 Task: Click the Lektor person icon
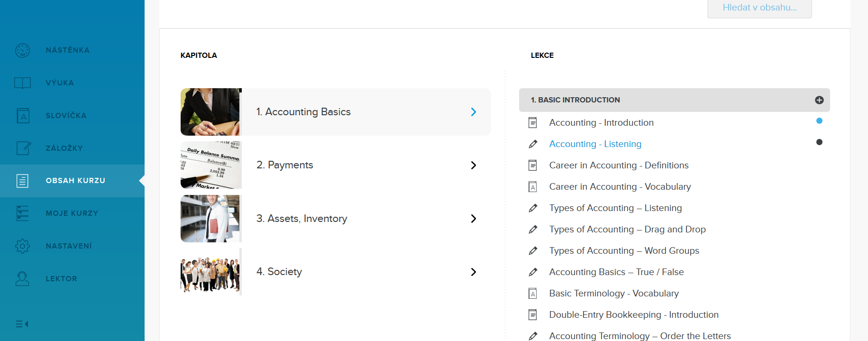[x=22, y=279]
